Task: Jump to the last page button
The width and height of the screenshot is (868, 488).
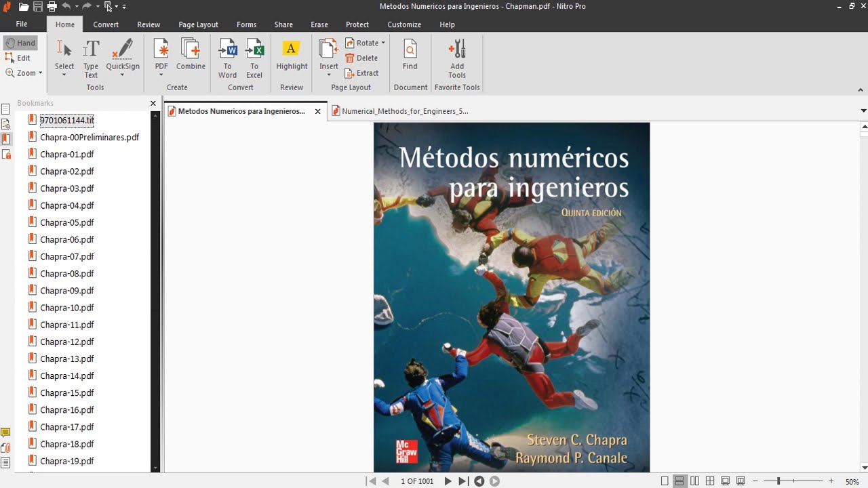Action: click(x=463, y=481)
